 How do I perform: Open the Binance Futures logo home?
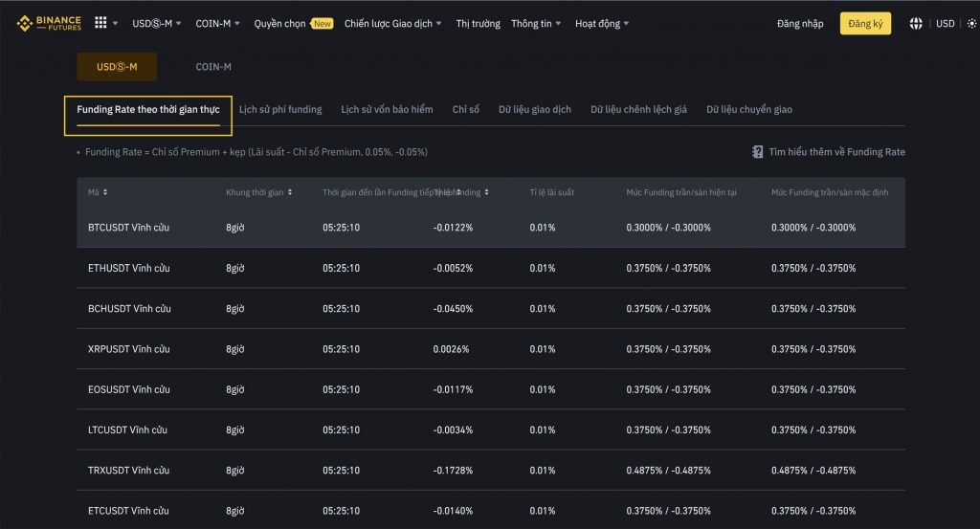(49, 24)
